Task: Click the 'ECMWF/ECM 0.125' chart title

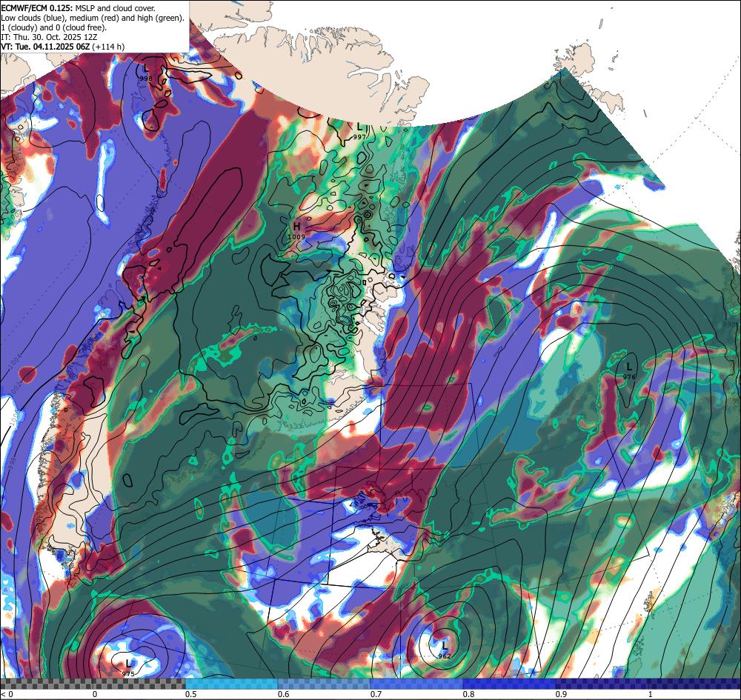Action: [x=78, y=8]
